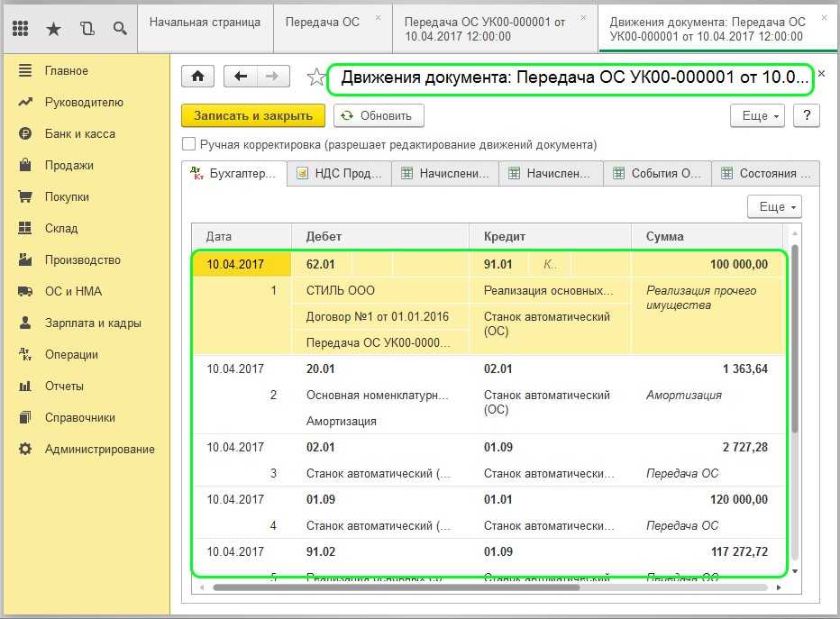Open Справочники section

pos(80,418)
